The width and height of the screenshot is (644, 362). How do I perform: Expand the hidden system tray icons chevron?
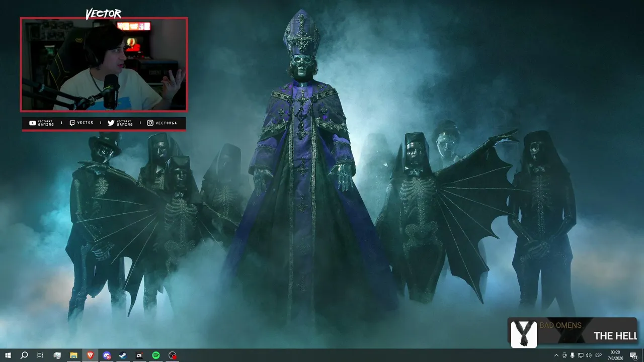[x=556, y=355]
